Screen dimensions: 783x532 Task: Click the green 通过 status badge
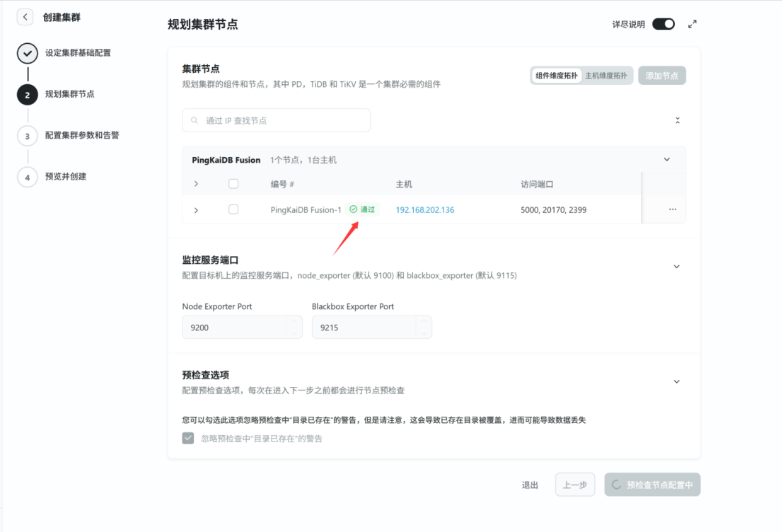(x=363, y=209)
